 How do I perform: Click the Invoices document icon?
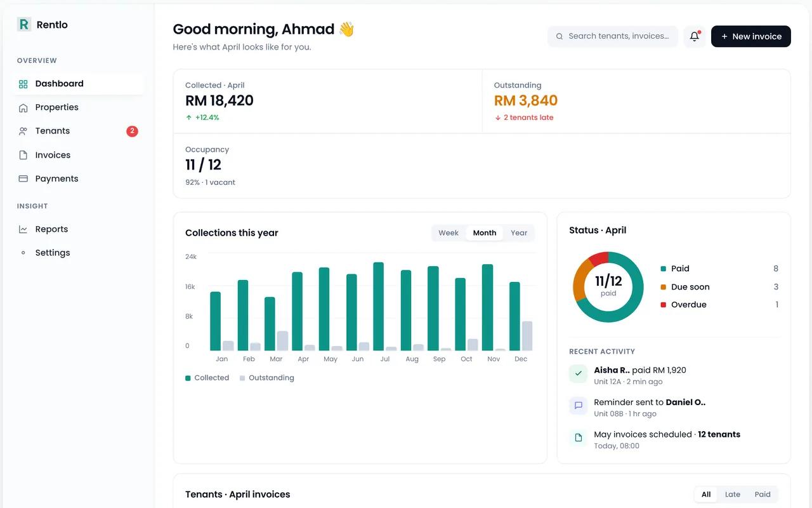tap(23, 155)
